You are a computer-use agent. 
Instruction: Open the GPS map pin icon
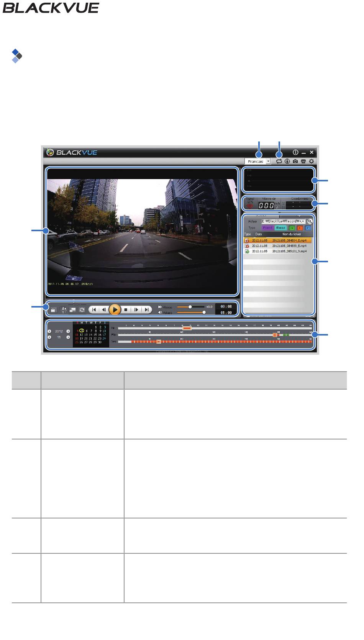(287, 161)
